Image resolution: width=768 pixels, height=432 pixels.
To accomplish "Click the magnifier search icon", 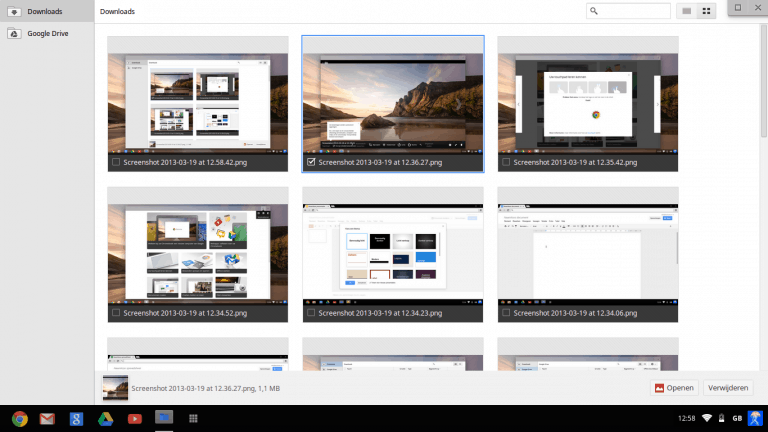I will pyautogui.click(x=594, y=11).
